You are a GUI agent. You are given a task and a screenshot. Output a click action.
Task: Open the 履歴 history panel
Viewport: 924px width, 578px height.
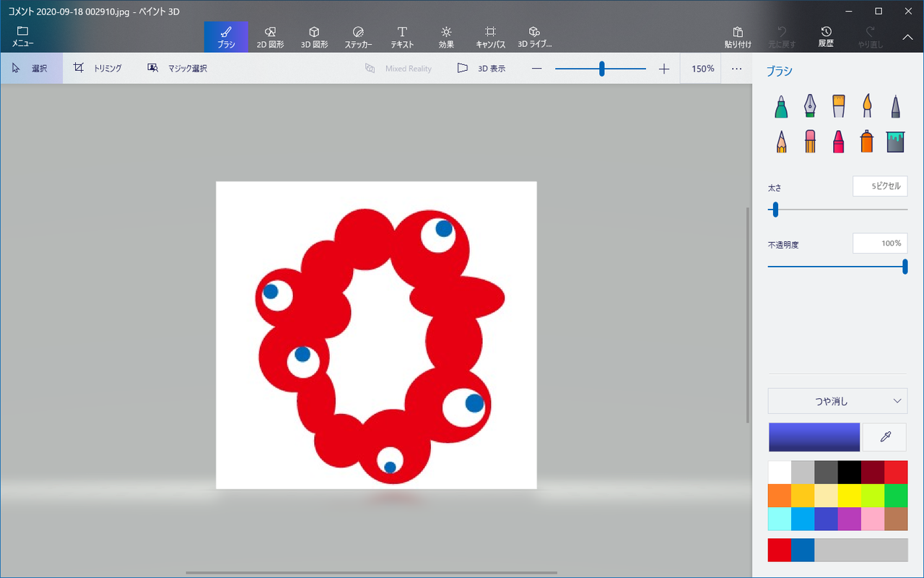click(826, 37)
